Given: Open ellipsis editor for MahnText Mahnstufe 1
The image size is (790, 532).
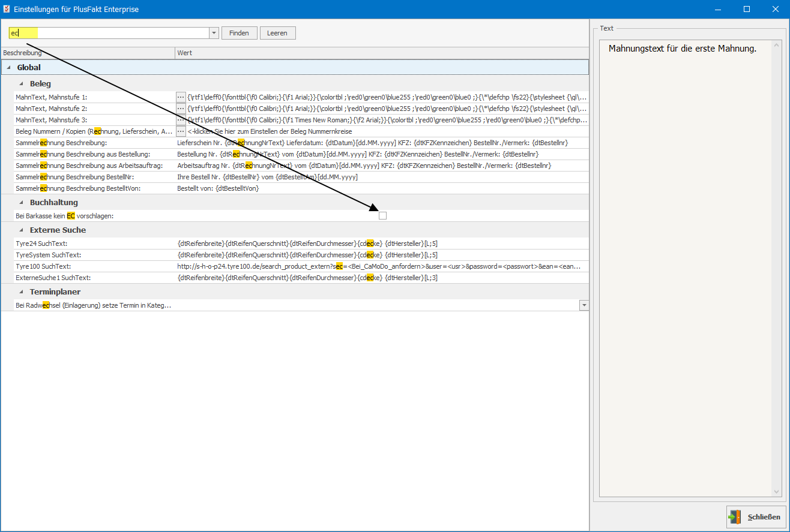Looking at the screenshot, I should (x=181, y=97).
